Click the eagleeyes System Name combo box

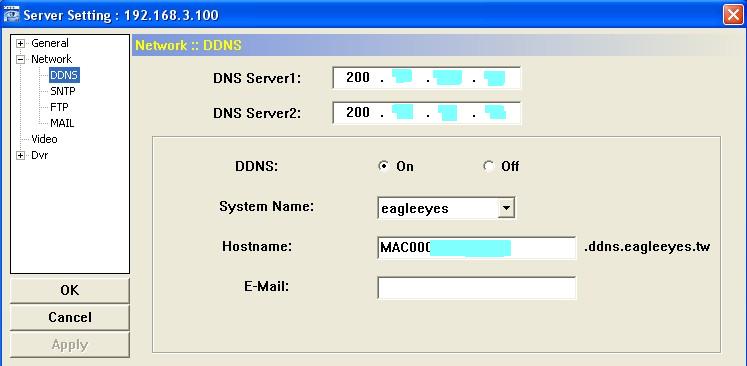446,208
